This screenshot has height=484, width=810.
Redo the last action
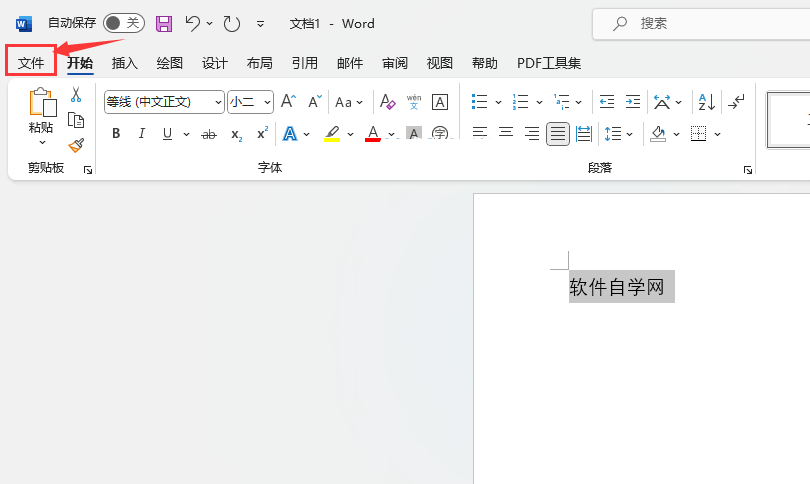click(x=231, y=24)
